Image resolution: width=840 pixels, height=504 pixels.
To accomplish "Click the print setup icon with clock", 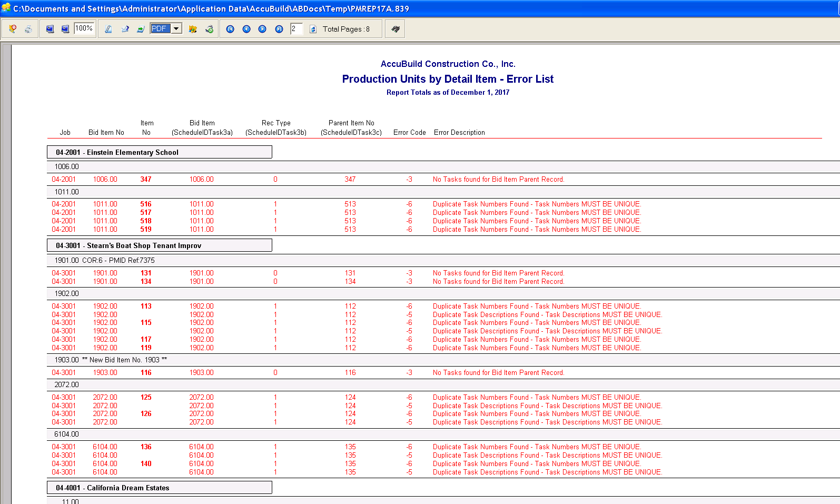I will pyautogui.click(x=13, y=29).
